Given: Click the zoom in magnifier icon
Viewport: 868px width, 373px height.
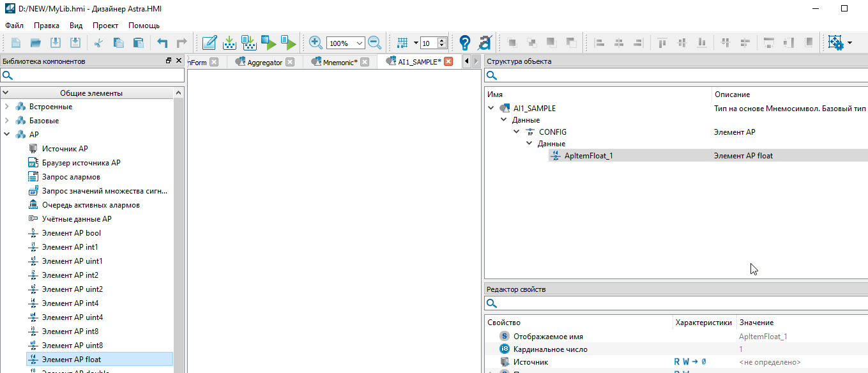Looking at the screenshot, I should click(x=316, y=43).
